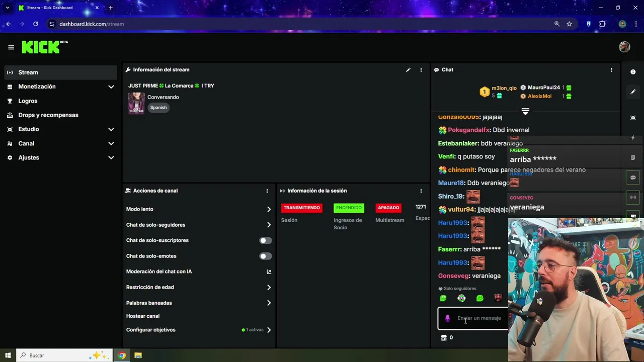This screenshot has width=644, height=362.
Task: Click username AlexisMol in leaderboard
Action: pos(539,96)
